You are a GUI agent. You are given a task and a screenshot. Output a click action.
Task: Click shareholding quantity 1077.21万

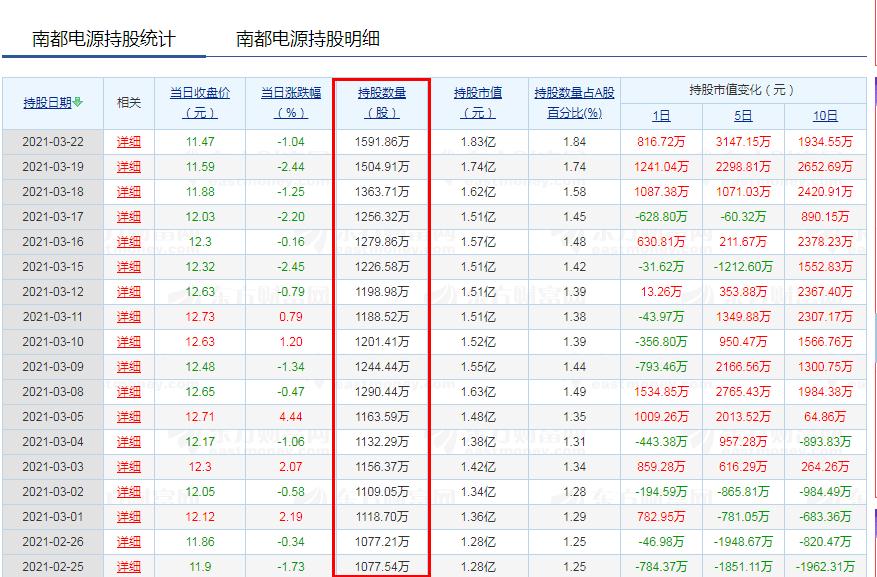pyautogui.click(x=382, y=542)
